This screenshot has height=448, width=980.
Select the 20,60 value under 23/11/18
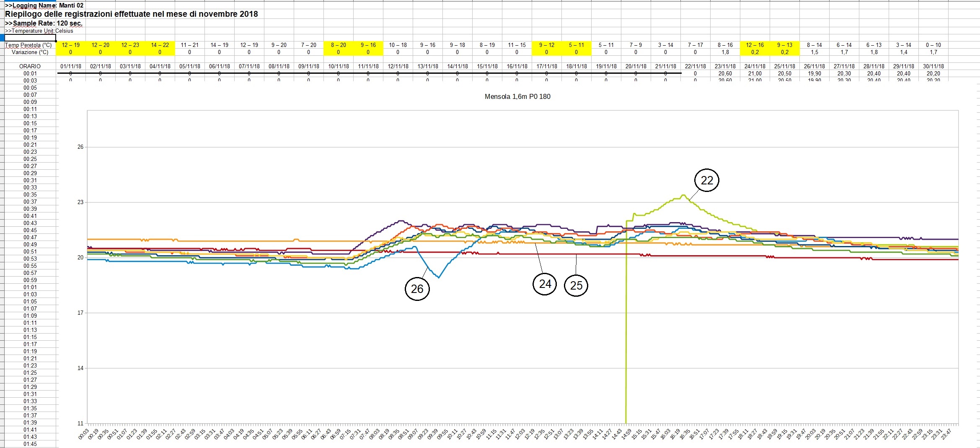tap(725, 73)
